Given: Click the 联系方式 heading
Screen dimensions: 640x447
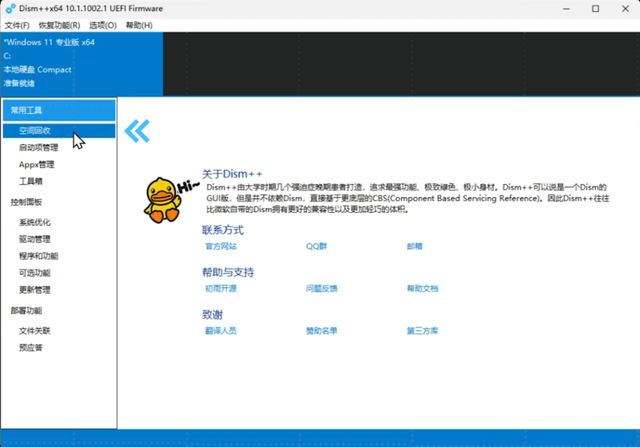Looking at the screenshot, I should pyautogui.click(x=223, y=230).
